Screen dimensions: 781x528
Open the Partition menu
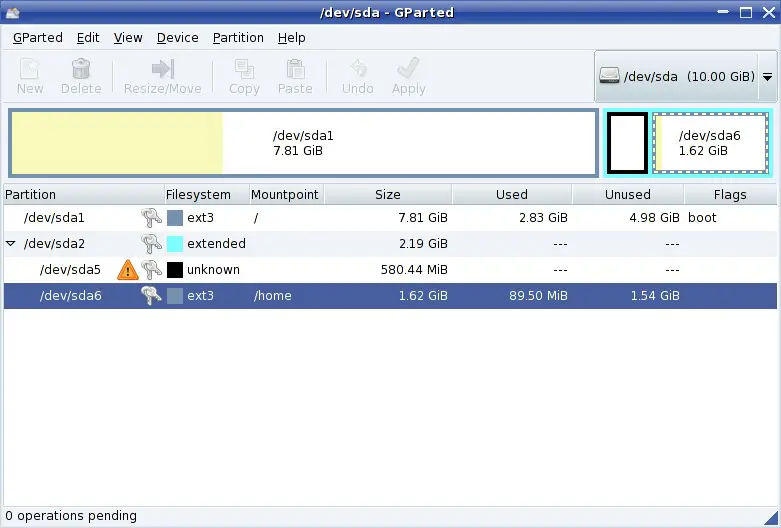pos(238,38)
